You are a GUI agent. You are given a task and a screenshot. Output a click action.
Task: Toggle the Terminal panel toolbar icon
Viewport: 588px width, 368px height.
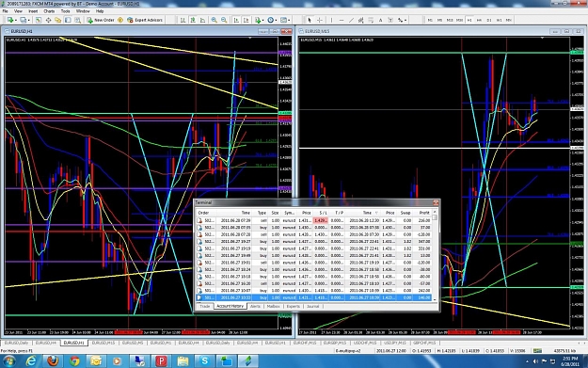point(68,20)
